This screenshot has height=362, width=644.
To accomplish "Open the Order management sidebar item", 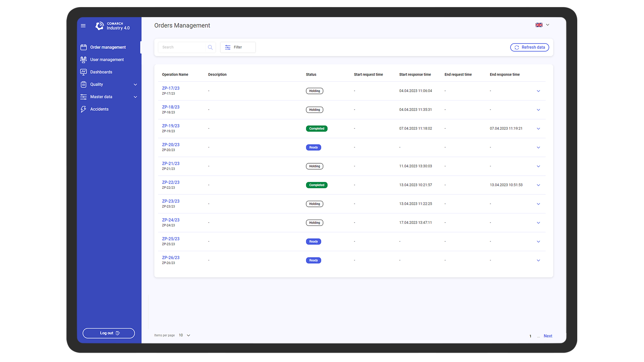I will (x=108, y=47).
